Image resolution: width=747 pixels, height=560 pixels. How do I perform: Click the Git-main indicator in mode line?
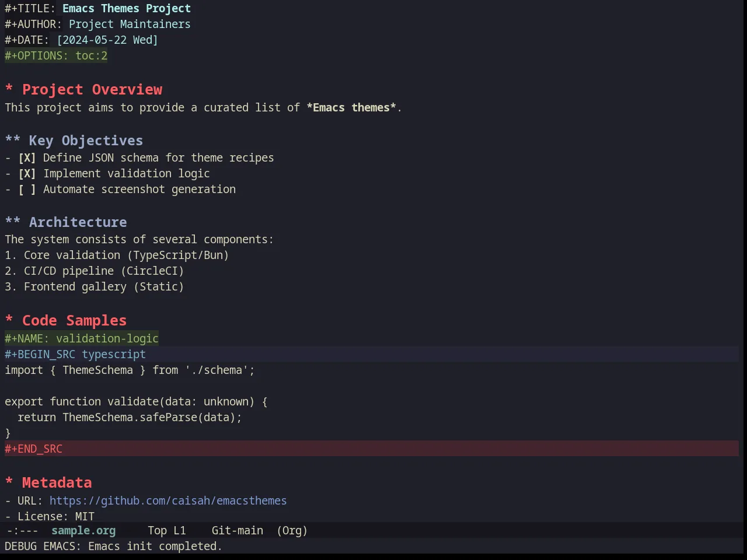point(238,530)
